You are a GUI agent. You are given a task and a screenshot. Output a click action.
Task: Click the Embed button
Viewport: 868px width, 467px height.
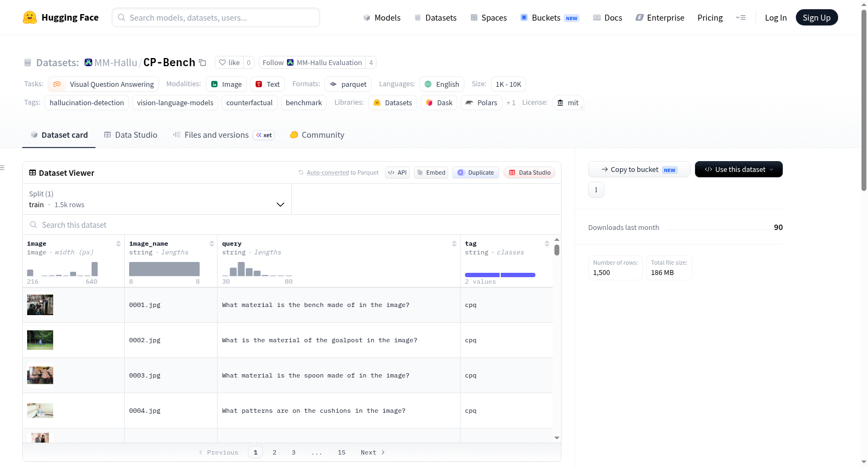431,172
